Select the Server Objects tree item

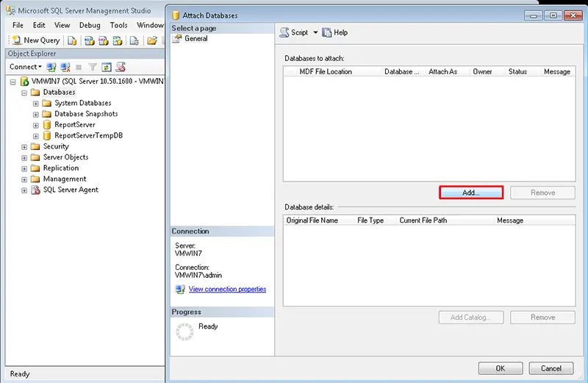coord(65,157)
